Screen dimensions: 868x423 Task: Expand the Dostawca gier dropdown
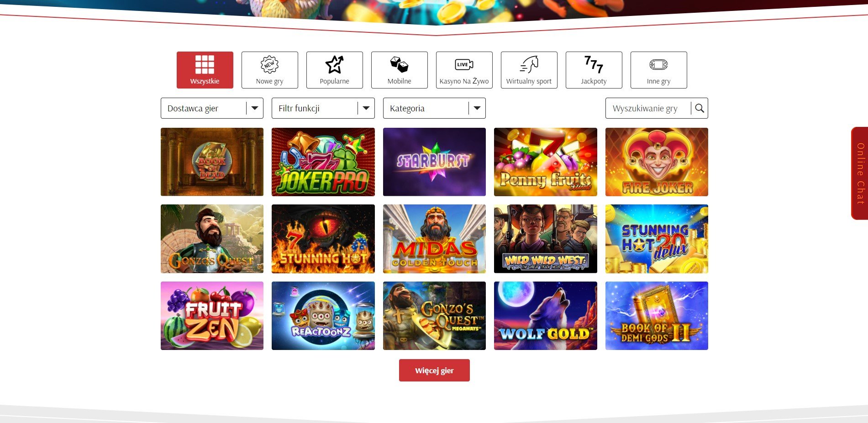point(212,108)
